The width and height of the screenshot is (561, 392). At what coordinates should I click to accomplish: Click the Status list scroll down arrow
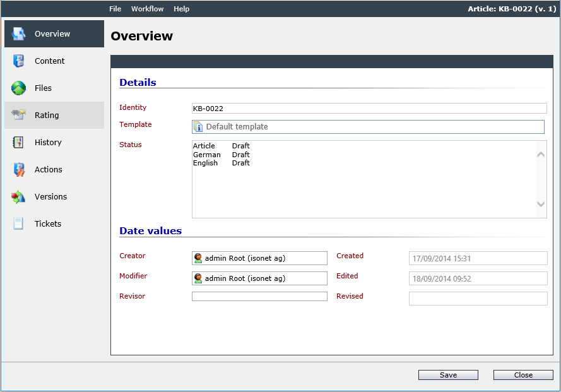coord(541,204)
